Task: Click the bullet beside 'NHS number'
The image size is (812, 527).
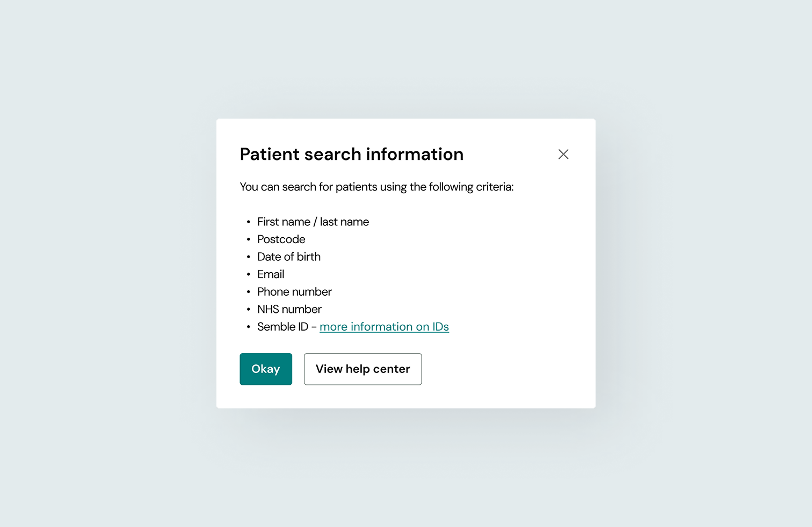Action: [x=249, y=309]
